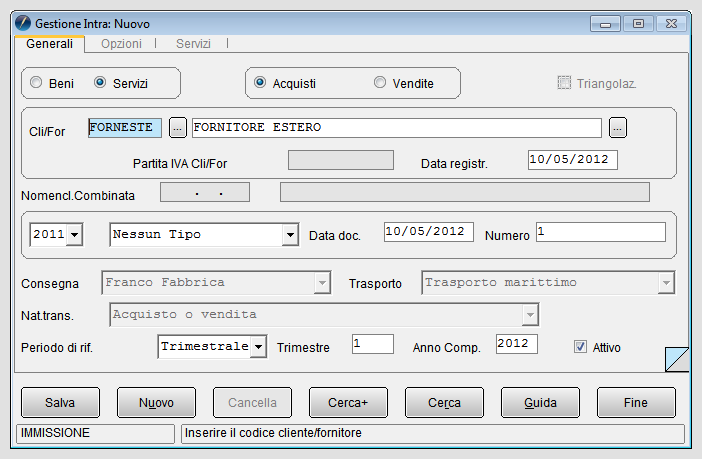
Task: Select the Servizi radio button
Action: click(100, 82)
